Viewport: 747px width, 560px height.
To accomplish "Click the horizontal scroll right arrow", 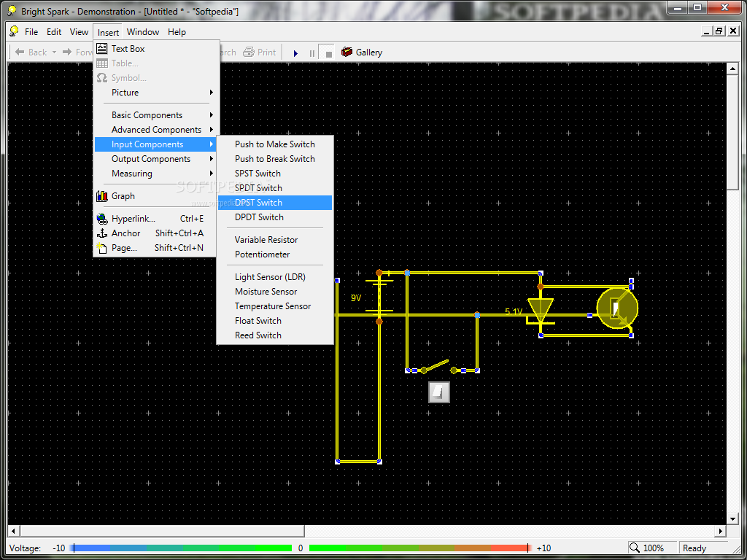I will (x=721, y=531).
